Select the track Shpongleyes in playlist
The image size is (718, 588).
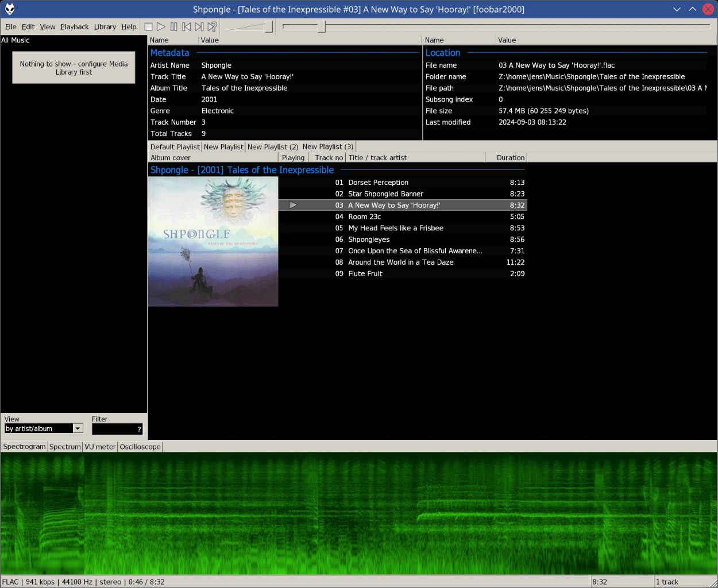click(x=369, y=239)
